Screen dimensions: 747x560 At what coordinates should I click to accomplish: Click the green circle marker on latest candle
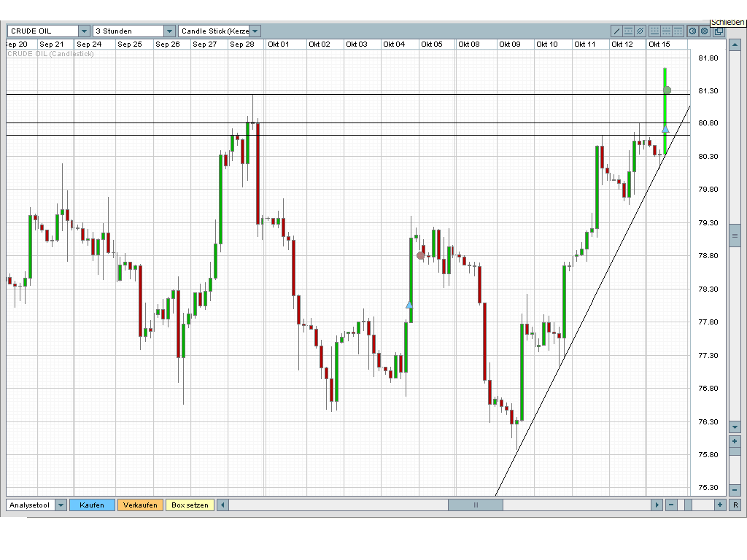pyautogui.click(x=667, y=90)
